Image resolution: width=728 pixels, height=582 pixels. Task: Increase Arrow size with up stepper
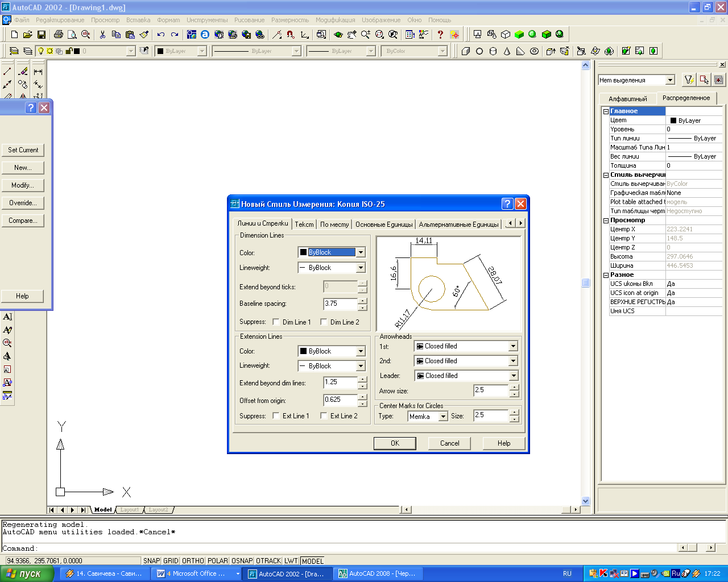(x=514, y=388)
